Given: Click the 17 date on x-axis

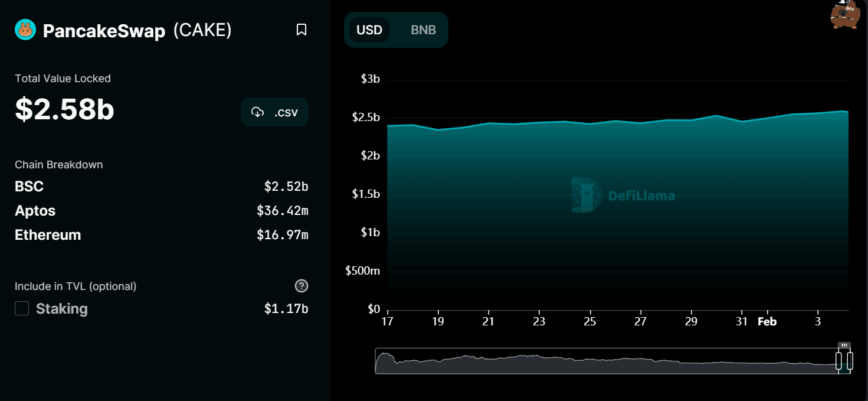Looking at the screenshot, I should (x=388, y=322).
